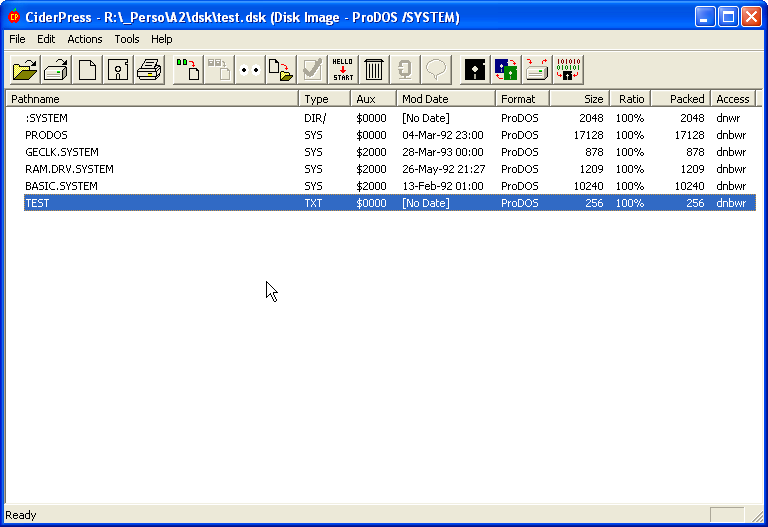
Task: Sort by Pathname column header
Action: click(152, 99)
